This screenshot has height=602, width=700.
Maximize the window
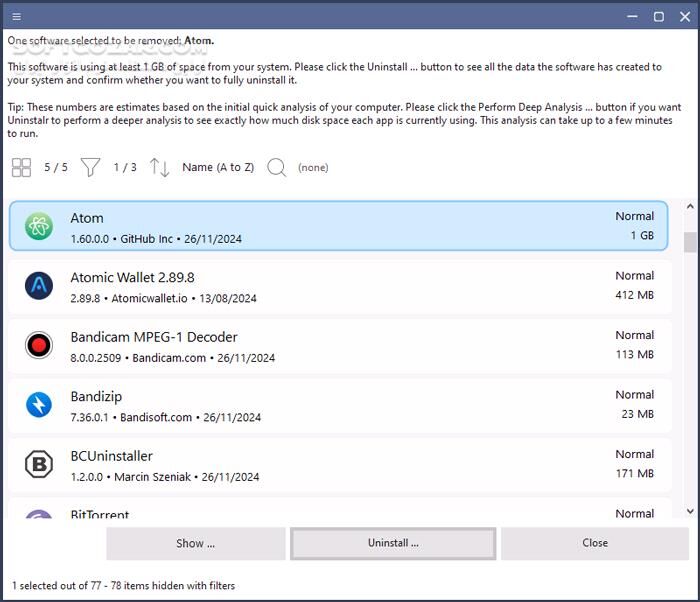click(x=659, y=16)
